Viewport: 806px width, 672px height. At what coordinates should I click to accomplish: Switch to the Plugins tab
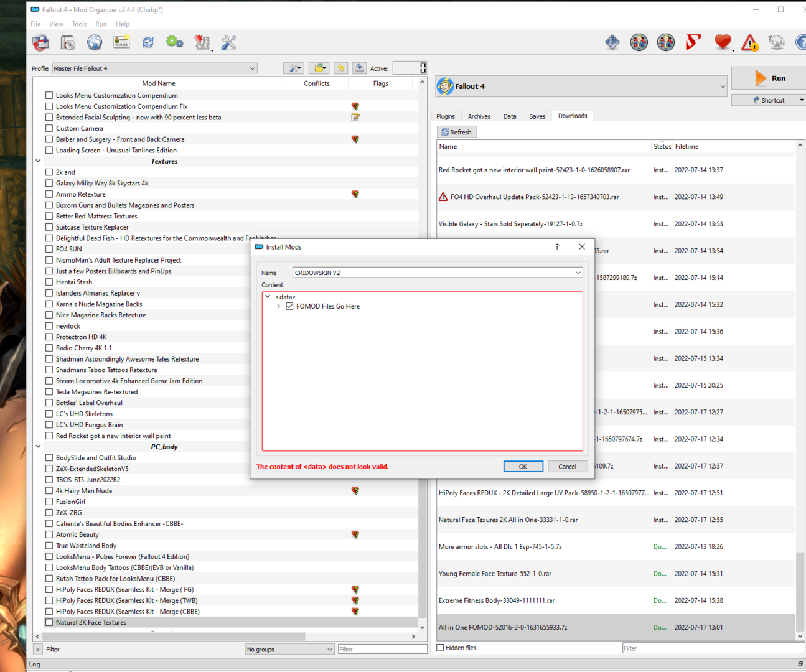(446, 116)
